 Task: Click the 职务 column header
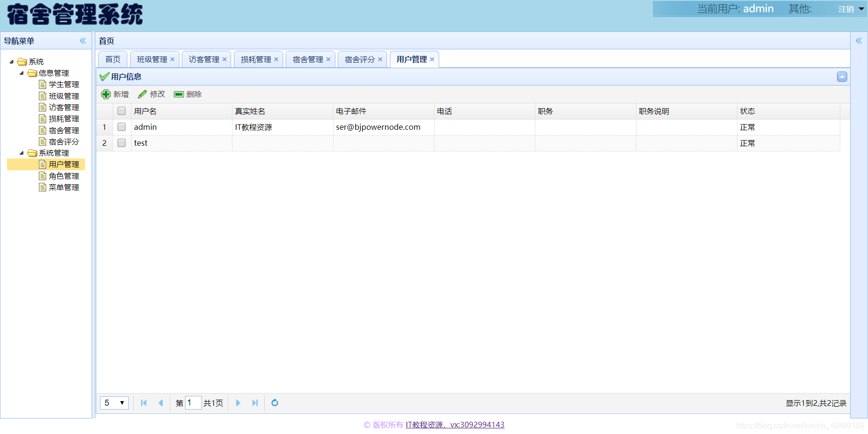click(x=586, y=111)
